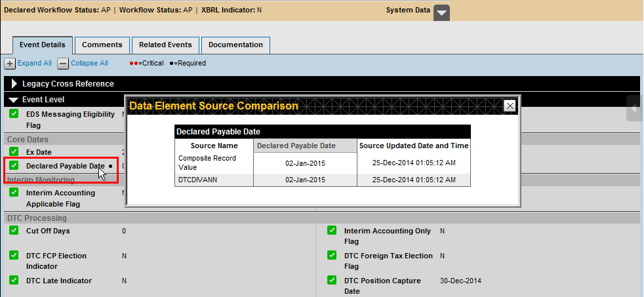Click the DTC FCP Election Indicator label
The height and width of the screenshot is (297, 644).
56,261
